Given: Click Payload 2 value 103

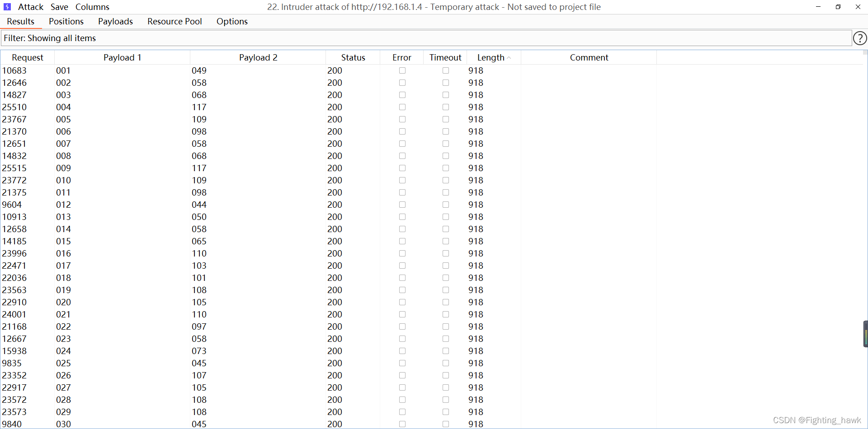Looking at the screenshot, I should (x=199, y=266).
